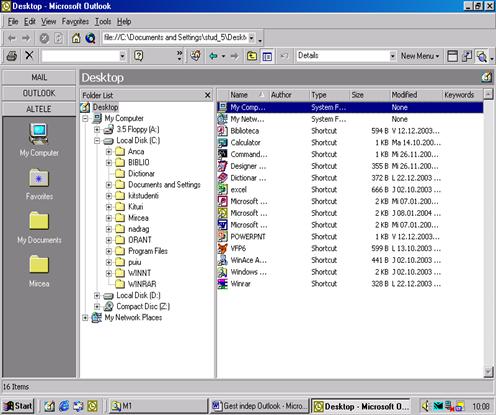Viewport: 496px width, 415px height.
Task: Sort by the Modified column header
Action: (x=415, y=95)
